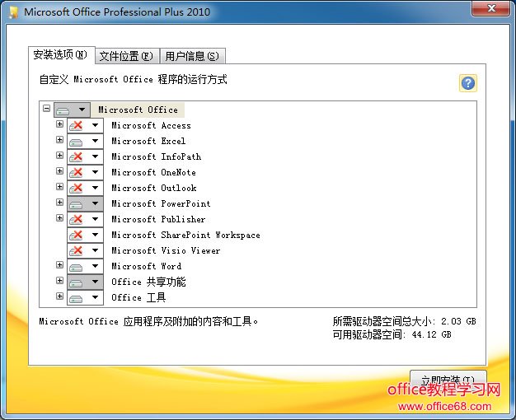Image resolution: width=516 pixels, height=420 pixels.
Task: Select the Office 工具 label
Action: 138,297
